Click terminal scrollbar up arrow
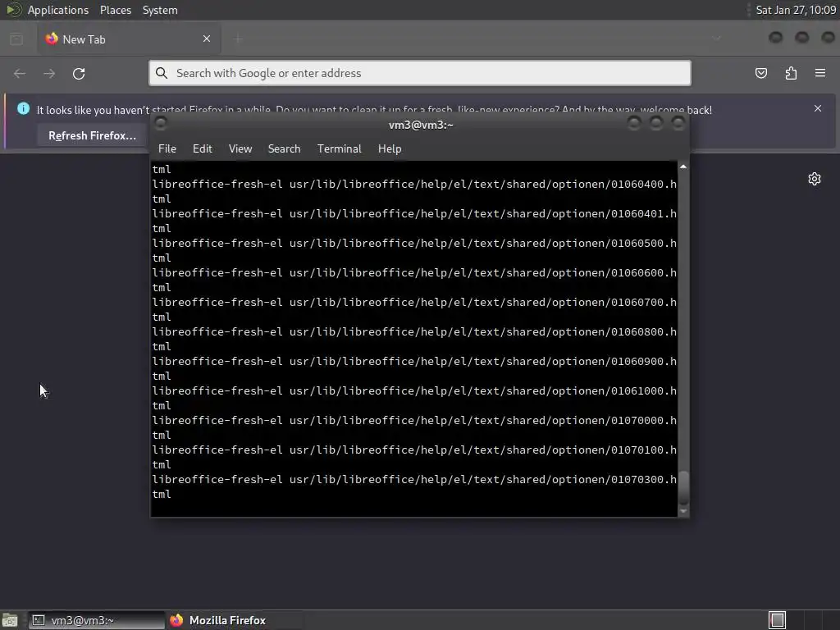Image resolution: width=840 pixels, height=630 pixels. (683, 167)
